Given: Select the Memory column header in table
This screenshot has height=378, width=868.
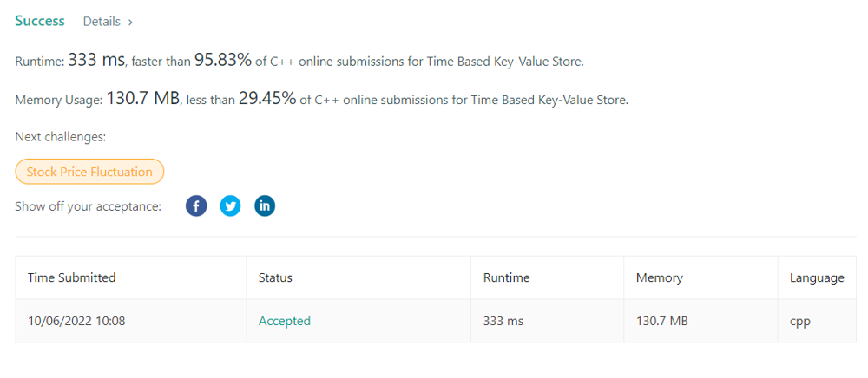Looking at the screenshot, I should (659, 277).
